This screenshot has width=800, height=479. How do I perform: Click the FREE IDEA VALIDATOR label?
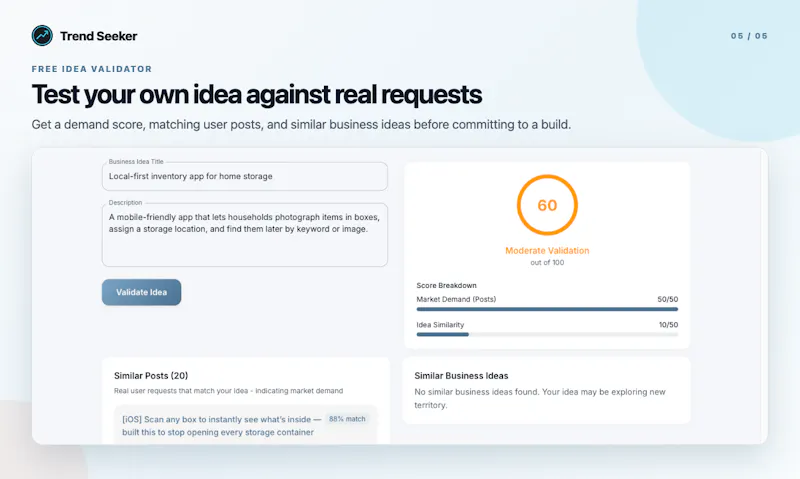click(92, 69)
